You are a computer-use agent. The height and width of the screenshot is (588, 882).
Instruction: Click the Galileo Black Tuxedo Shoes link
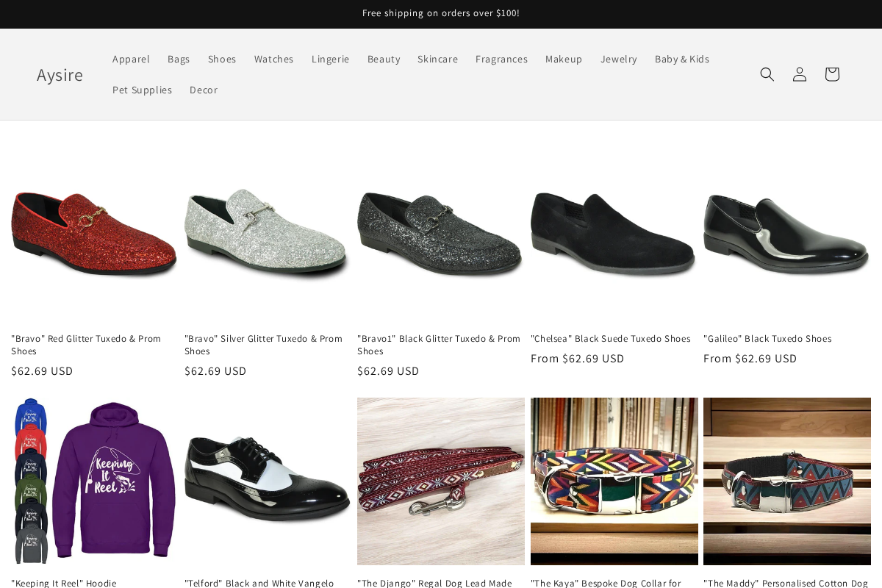click(x=767, y=338)
